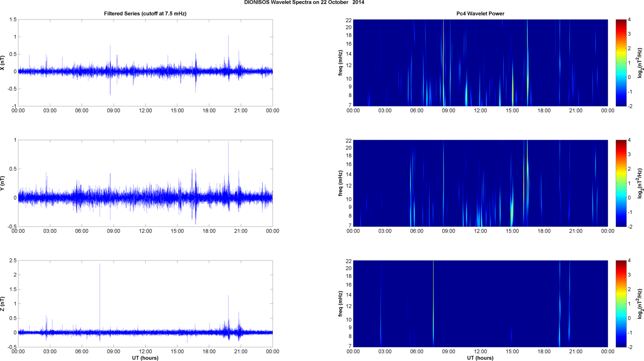The height and width of the screenshot is (361, 644).
Task: Select the "Filtered Series (cutoff at 7.5 mHz)" heading
Action: (x=145, y=14)
